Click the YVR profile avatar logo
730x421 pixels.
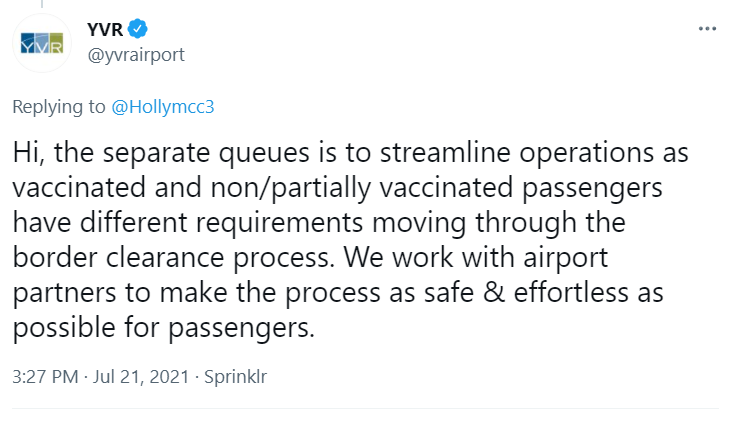42,43
